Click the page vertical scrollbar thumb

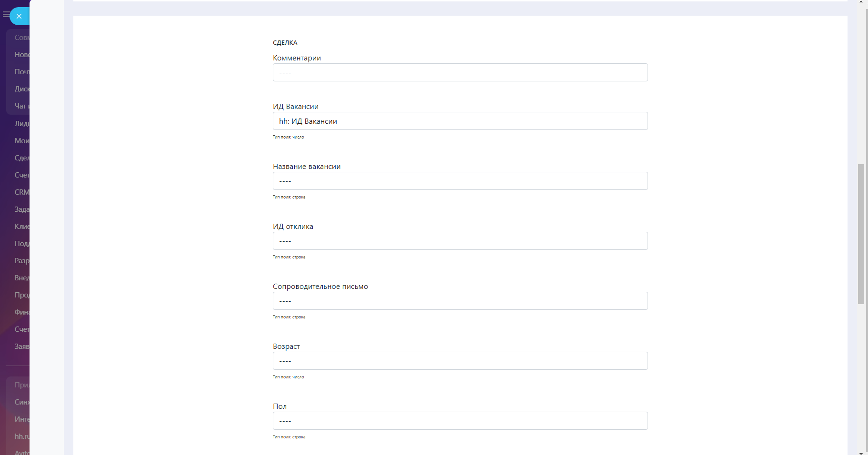click(861, 233)
